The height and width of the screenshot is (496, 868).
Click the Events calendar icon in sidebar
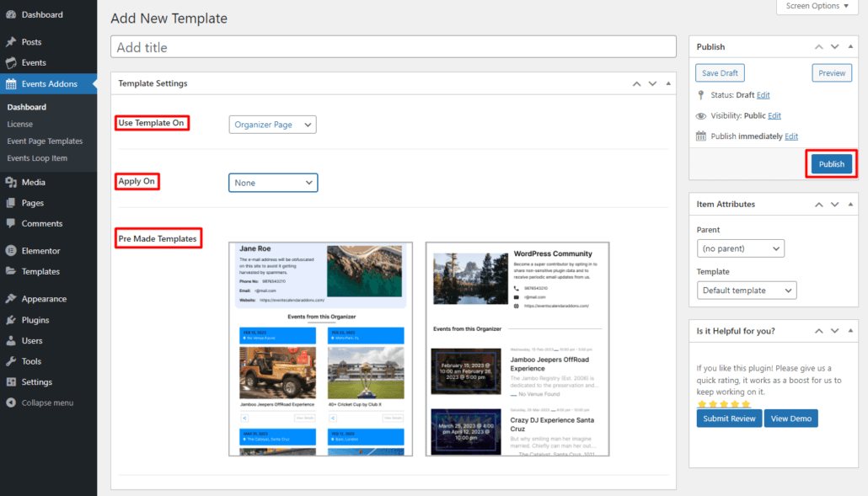(11, 63)
